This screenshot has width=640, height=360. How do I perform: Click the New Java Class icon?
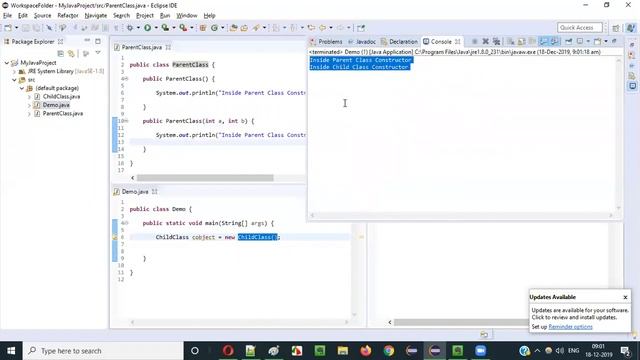(x=214, y=28)
